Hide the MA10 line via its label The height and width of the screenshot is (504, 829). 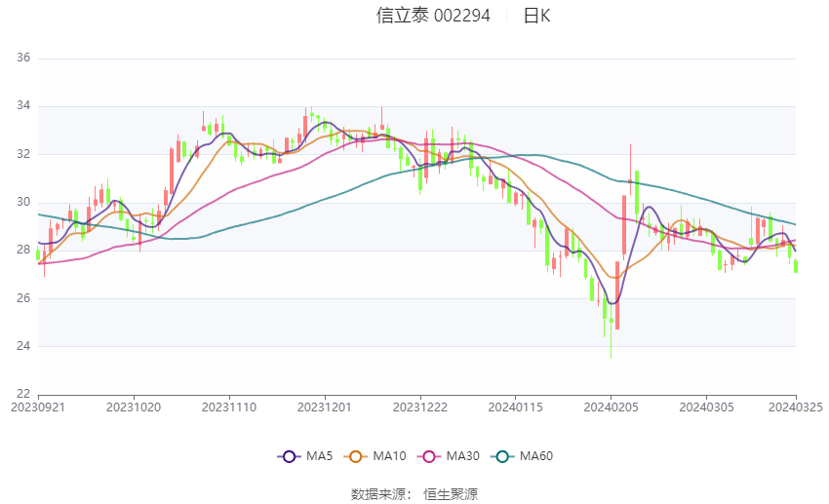389,456
